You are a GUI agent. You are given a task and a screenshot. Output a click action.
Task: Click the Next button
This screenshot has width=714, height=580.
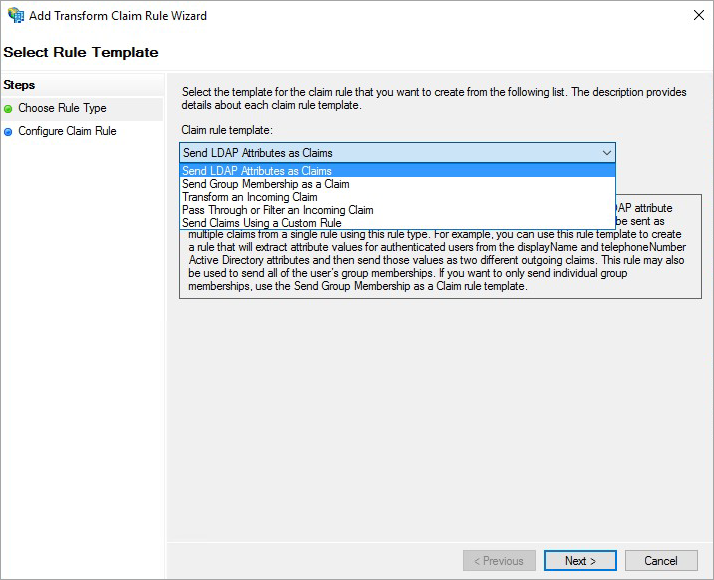click(580, 560)
